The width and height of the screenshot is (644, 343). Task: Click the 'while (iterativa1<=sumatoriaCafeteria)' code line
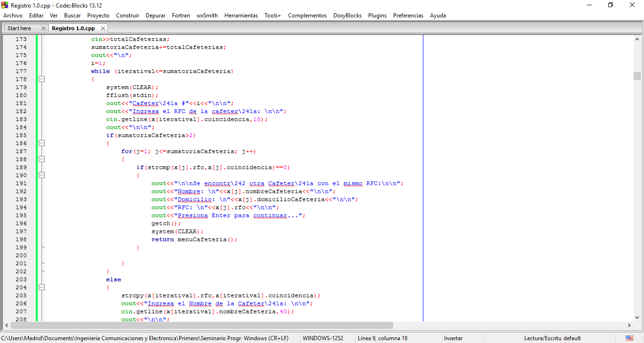tap(162, 71)
